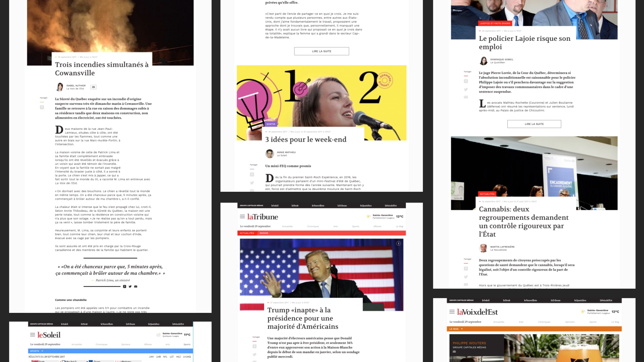Share the 3 idées article on Facebook
644x362 pixels.
(252, 174)
